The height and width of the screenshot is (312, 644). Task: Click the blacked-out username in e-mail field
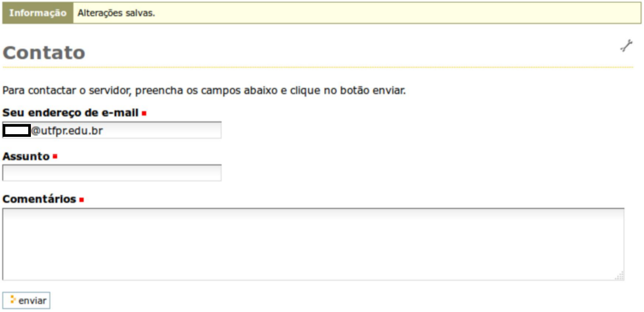[x=17, y=130]
